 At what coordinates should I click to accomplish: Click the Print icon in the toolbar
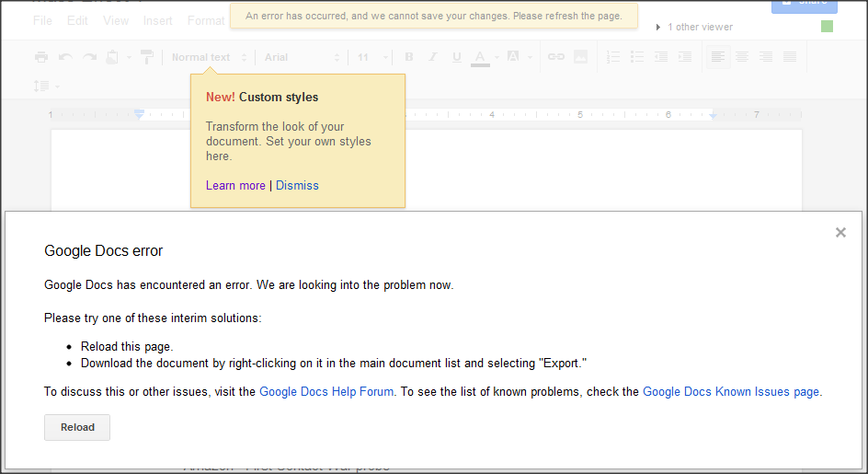41,57
